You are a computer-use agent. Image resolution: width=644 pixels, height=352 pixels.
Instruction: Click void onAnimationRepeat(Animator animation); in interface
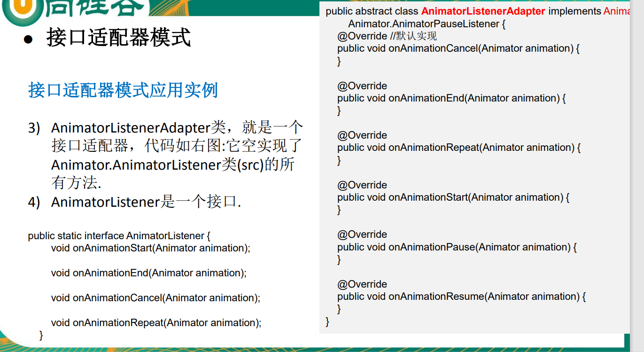(156, 323)
